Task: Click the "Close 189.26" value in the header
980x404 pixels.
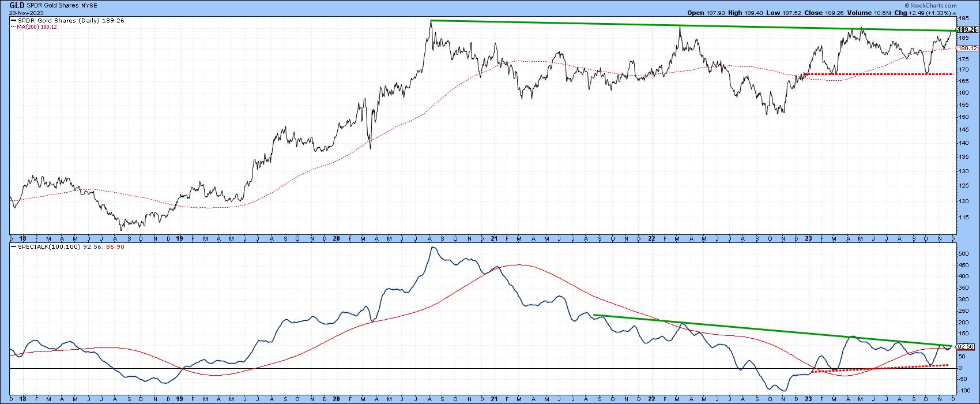Action: (x=823, y=13)
